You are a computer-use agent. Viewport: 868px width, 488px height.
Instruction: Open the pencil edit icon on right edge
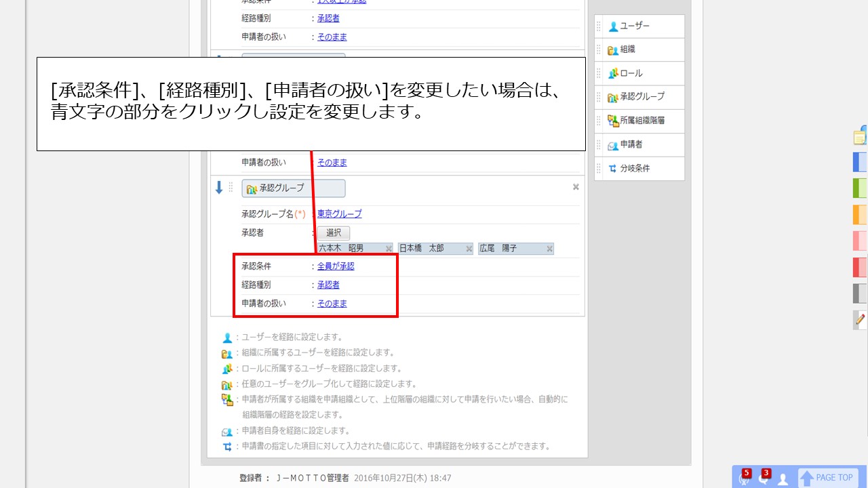click(860, 319)
